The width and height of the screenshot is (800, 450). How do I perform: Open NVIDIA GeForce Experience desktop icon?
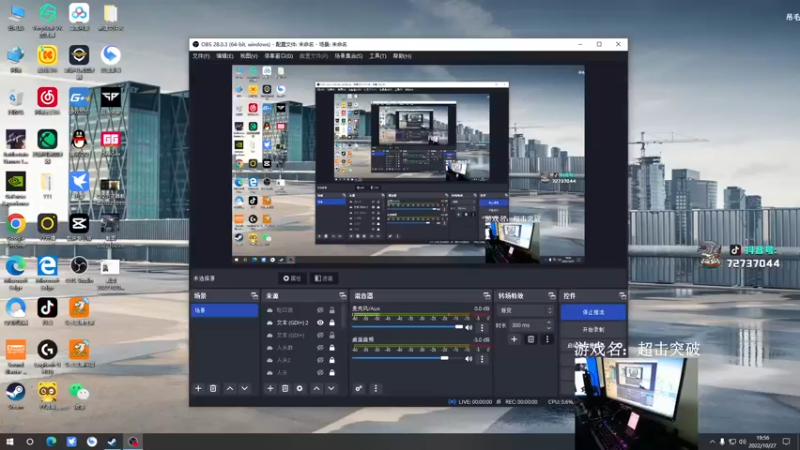pos(16,188)
